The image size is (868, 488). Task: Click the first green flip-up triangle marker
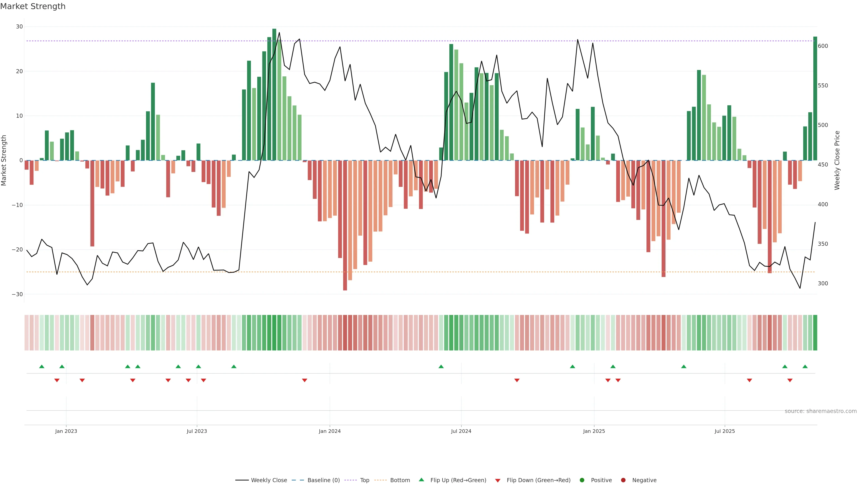click(x=42, y=366)
